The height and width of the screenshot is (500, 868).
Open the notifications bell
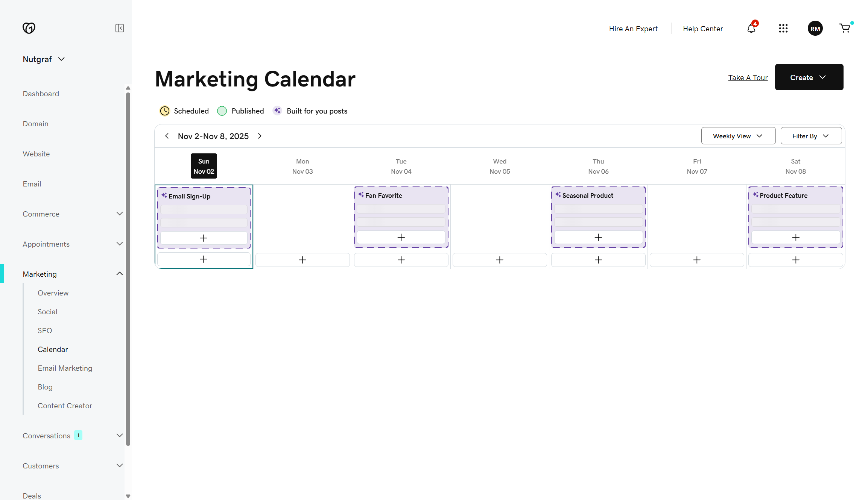751,28
